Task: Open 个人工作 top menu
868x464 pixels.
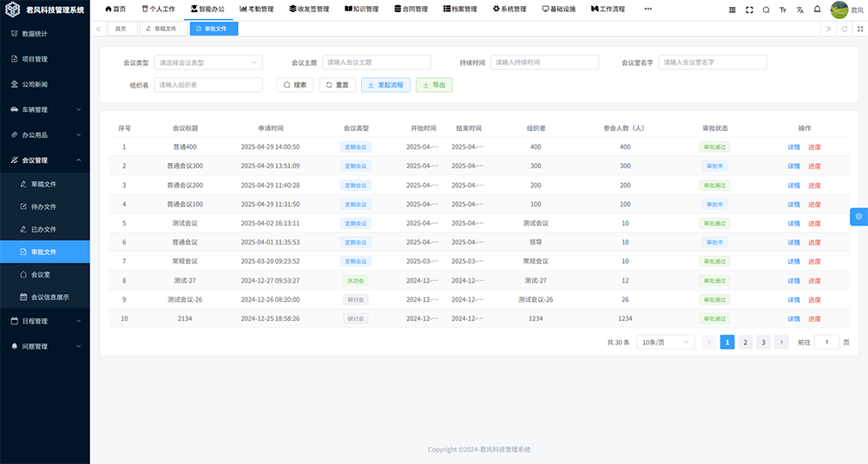Action: [x=158, y=9]
